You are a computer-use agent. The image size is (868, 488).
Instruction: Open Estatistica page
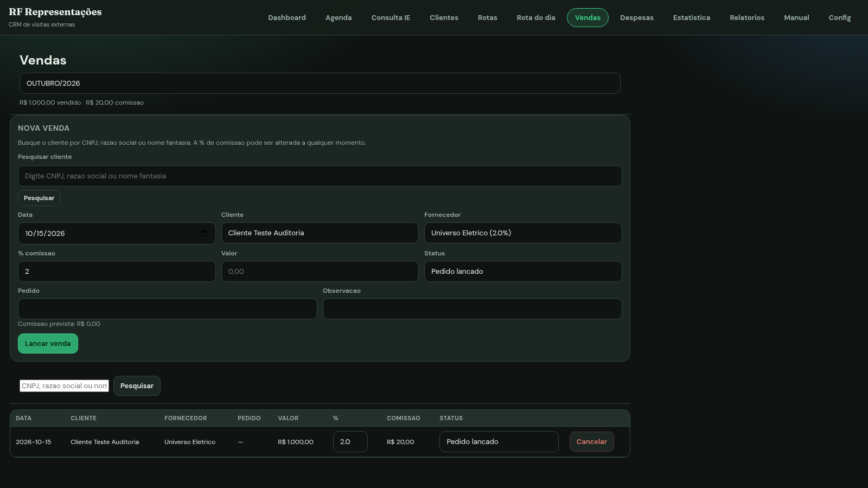692,18
